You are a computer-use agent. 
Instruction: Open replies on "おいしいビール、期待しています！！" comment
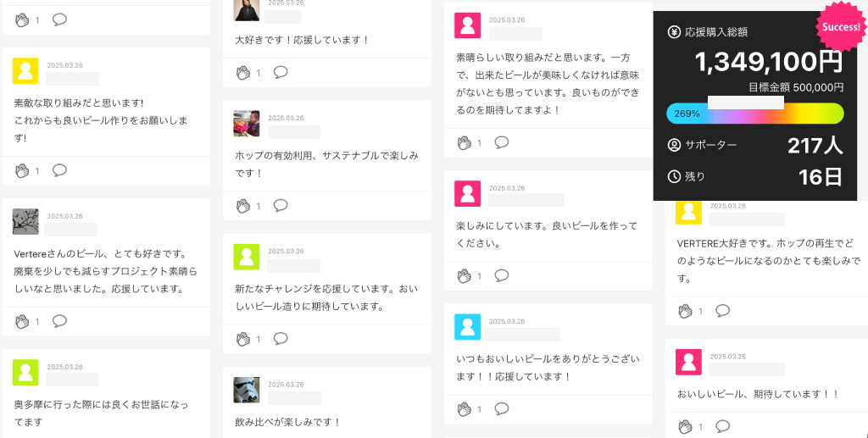point(723,426)
